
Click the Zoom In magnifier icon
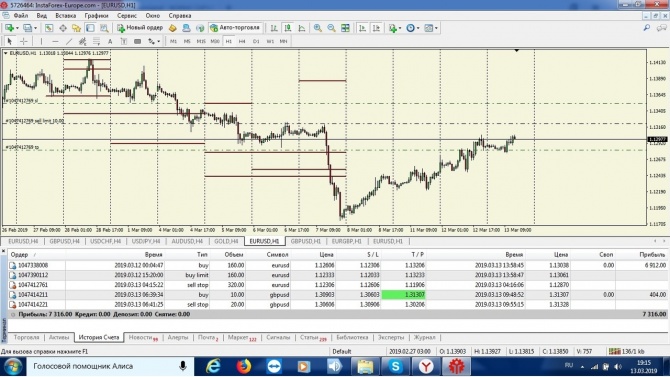(x=317, y=28)
